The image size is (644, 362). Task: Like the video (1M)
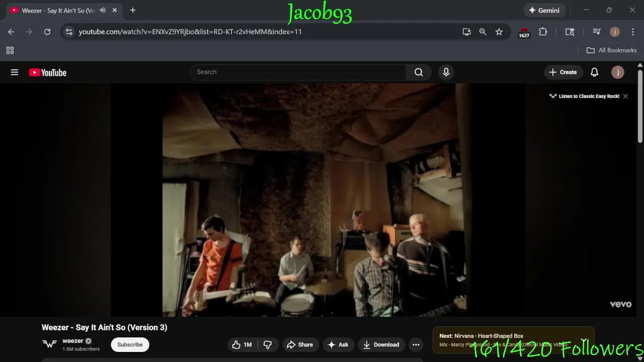click(x=243, y=344)
